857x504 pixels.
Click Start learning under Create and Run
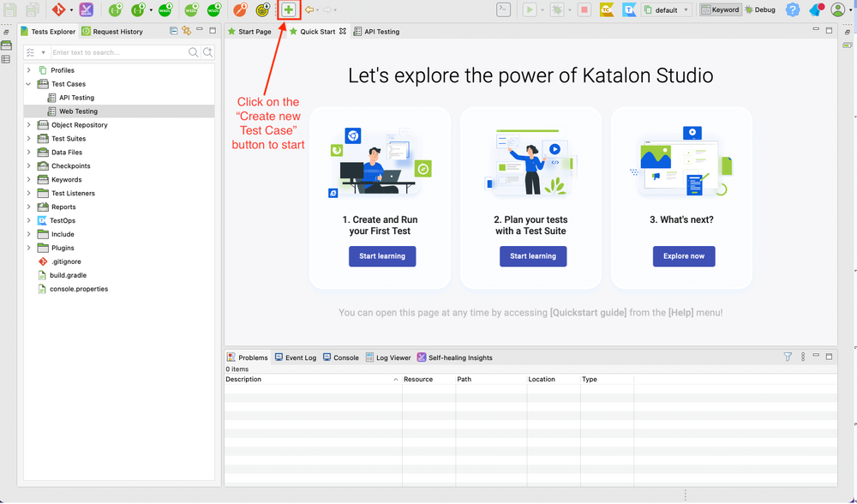[x=382, y=256]
